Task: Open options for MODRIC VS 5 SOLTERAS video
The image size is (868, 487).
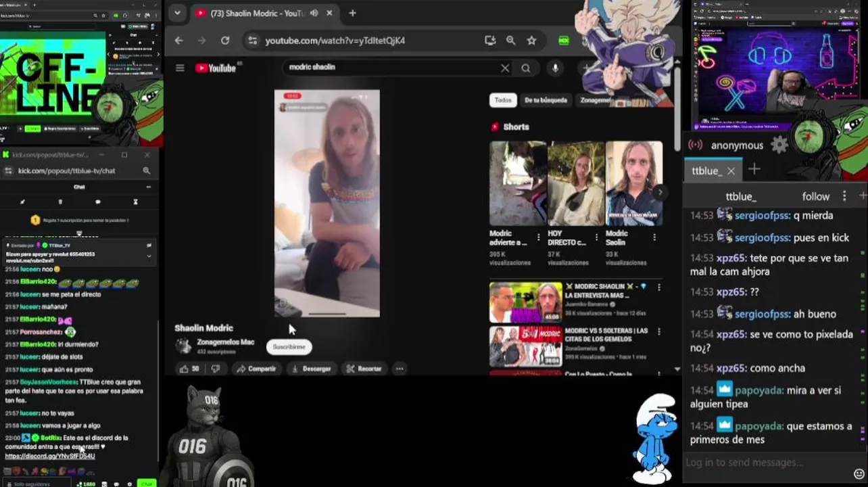Action: pyautogui.click(x=659, y=332)
